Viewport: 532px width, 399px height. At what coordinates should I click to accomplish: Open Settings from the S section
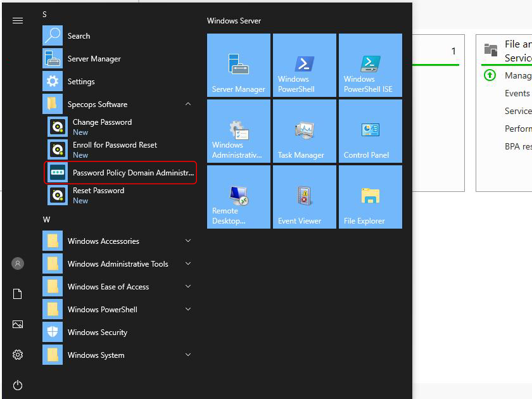117,82
